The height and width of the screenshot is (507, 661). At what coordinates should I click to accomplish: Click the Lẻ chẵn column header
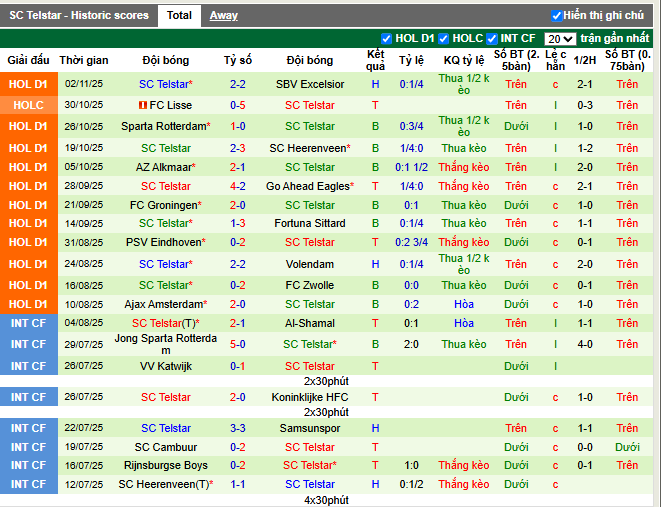point(555,60)
